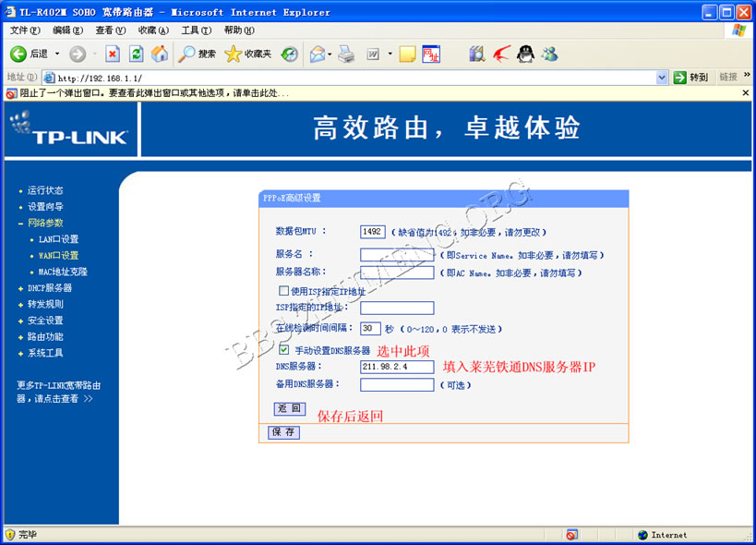756x545 pixels.
Task: Click the 数据包MTU input field
Action: [x=372, y=232]
